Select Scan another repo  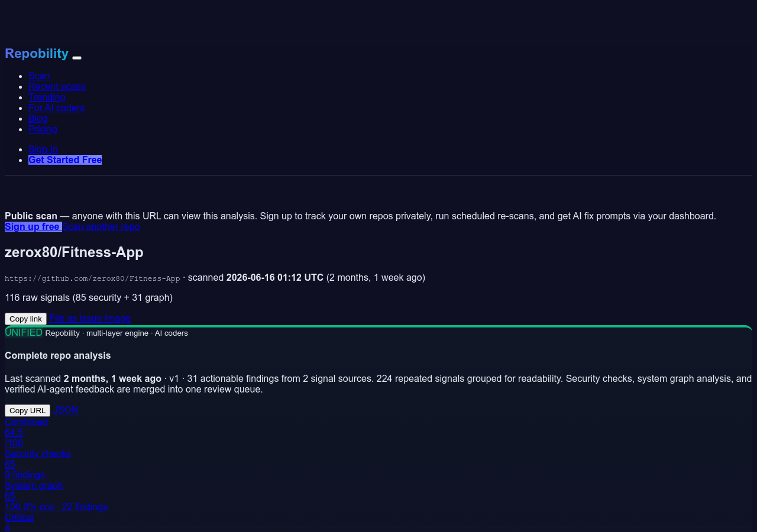tap(101, 226)
